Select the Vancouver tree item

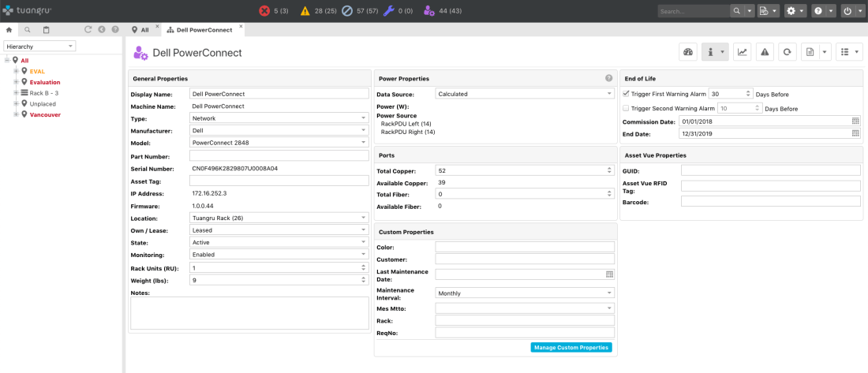[45, 114]
